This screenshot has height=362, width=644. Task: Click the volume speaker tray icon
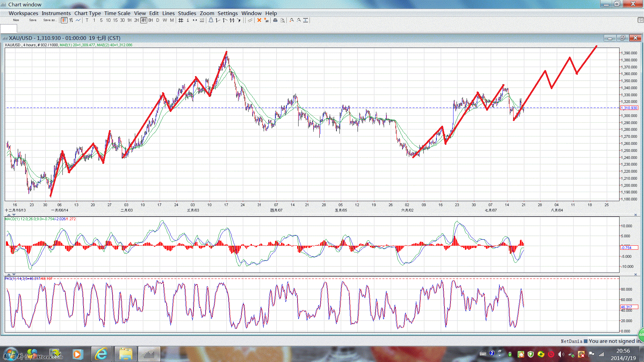click(561, 354)
